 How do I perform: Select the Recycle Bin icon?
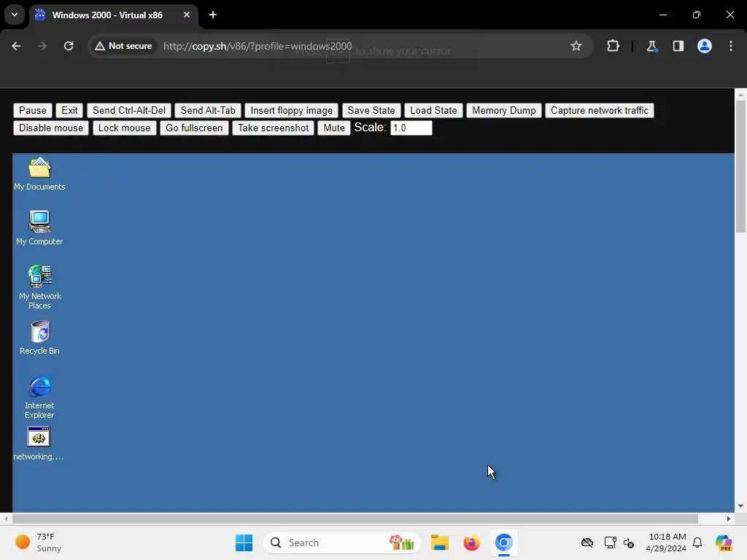click(x=39, y=338)
